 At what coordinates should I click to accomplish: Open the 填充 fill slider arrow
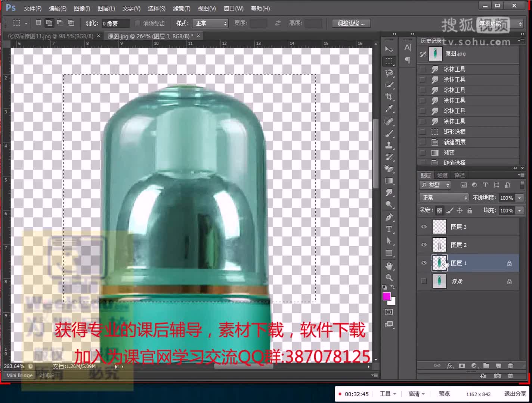[x=520, y=211]
